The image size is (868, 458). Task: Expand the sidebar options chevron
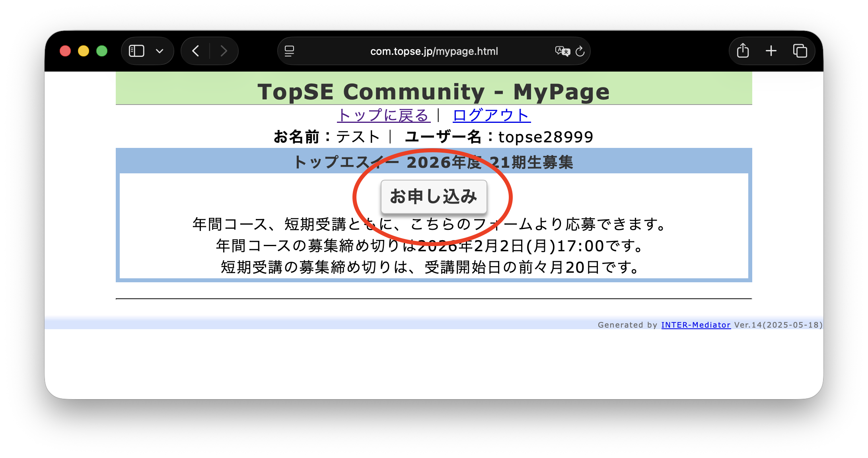(160, 51)
